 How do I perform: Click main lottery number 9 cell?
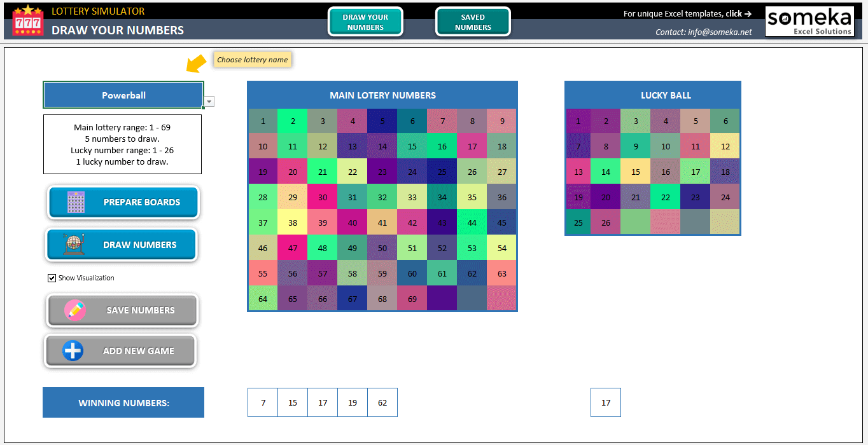pyautogui.click(x=502, y=121)
